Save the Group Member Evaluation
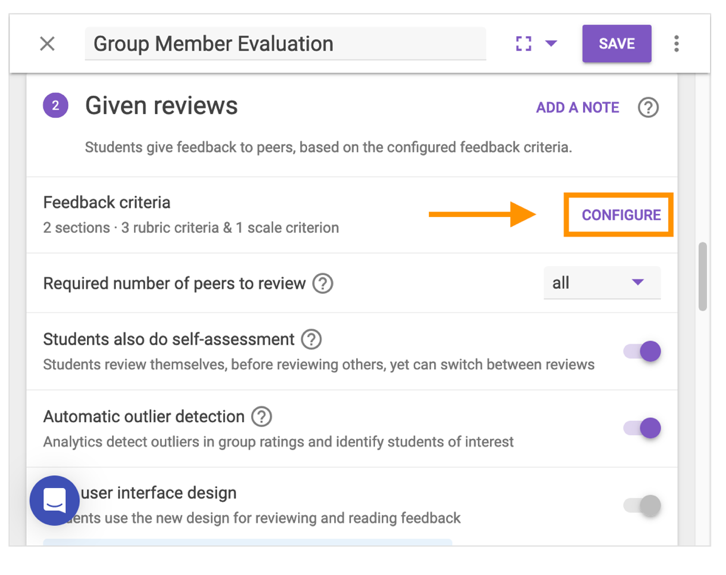Image resolution: width=726 pixels, height=575 pixels. click(x=616, y=44)
